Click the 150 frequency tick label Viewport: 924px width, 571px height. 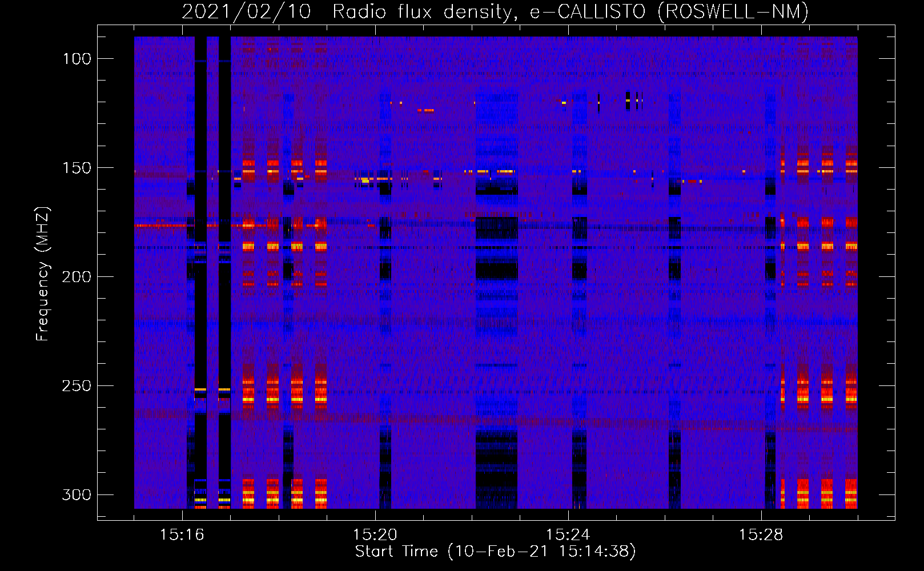77,168
